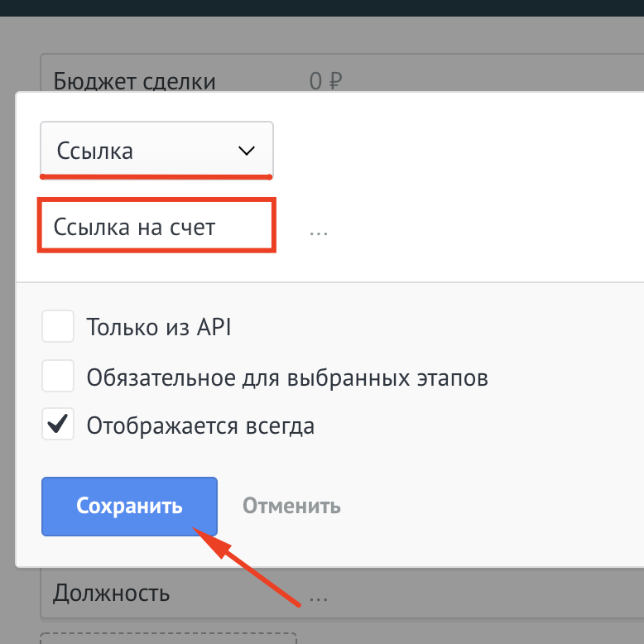The width and height of the screenshot is (644, 644).
Task: Tick the "Обязательное для выбранных этапов" checkbox
Action: point(58,377)
